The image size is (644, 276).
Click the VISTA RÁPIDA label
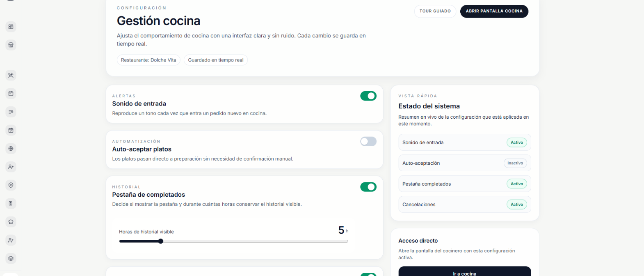(x=418, y=96)
